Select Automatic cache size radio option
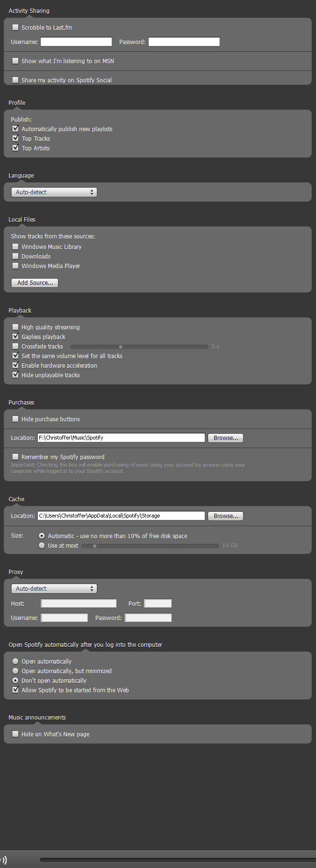Viewport: 316px width, 868px height. (x=42, y=536)
